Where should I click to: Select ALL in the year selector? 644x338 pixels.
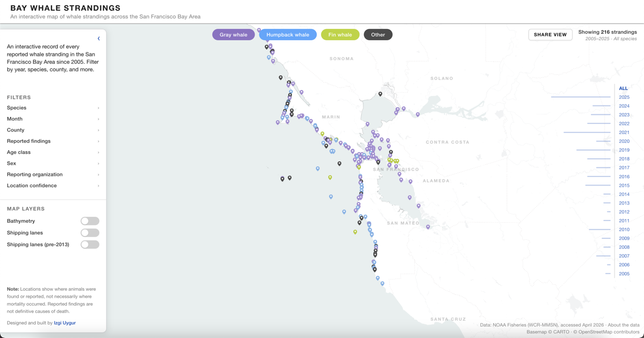[623, 88]
